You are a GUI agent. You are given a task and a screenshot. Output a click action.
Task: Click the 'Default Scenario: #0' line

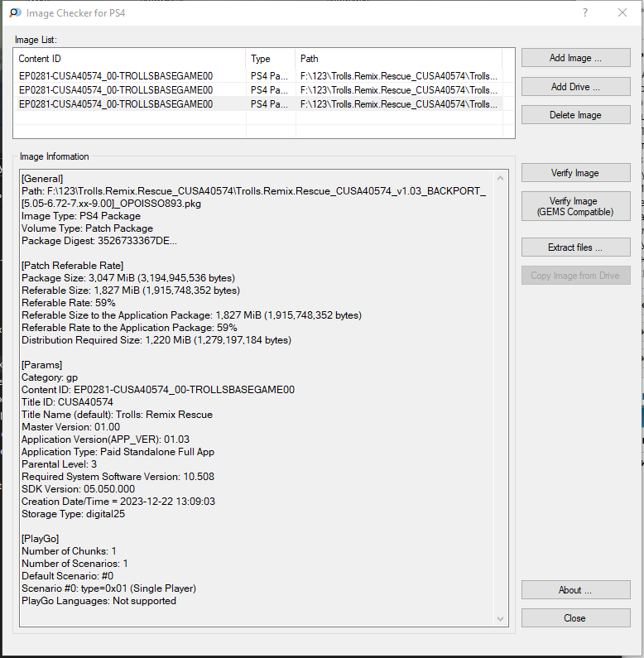tap(68, 576)
